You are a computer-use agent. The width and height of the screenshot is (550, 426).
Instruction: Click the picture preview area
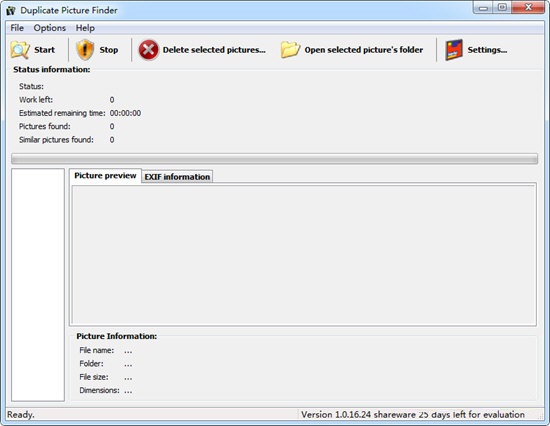pyautogui.click(x=304, y=255)
